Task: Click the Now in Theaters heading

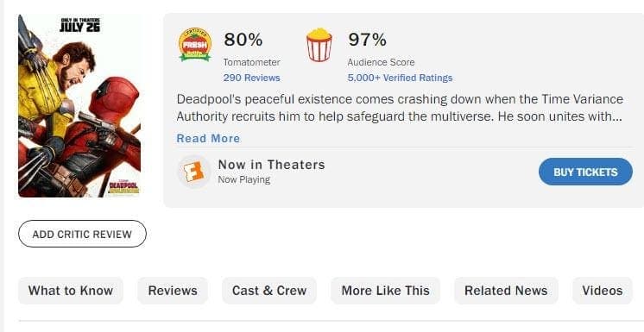Action: [271, 165]
